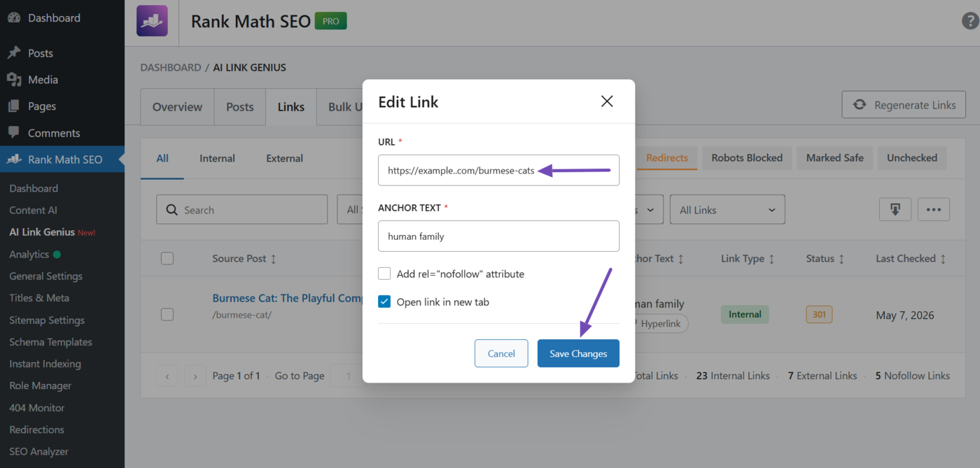
Task: Click the May 7, 2026 date cell
Action: [x=905, y=315]
